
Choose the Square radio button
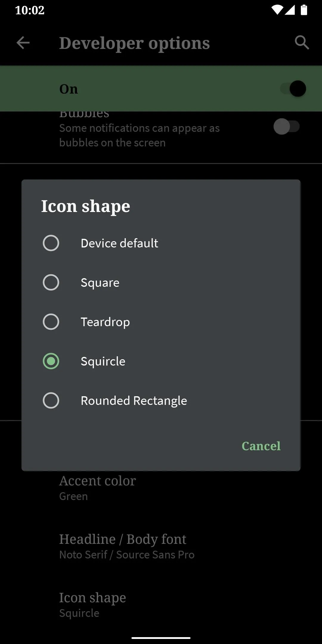coord(51,282)
